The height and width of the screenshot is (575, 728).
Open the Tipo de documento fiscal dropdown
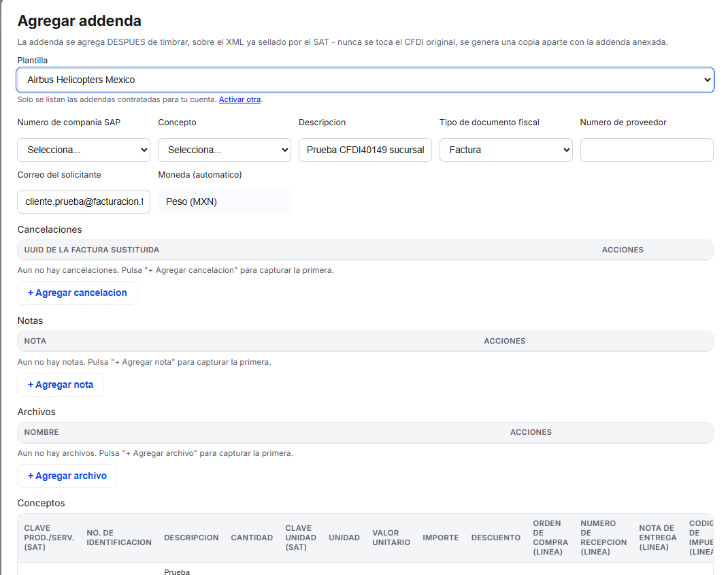(506, 150)
